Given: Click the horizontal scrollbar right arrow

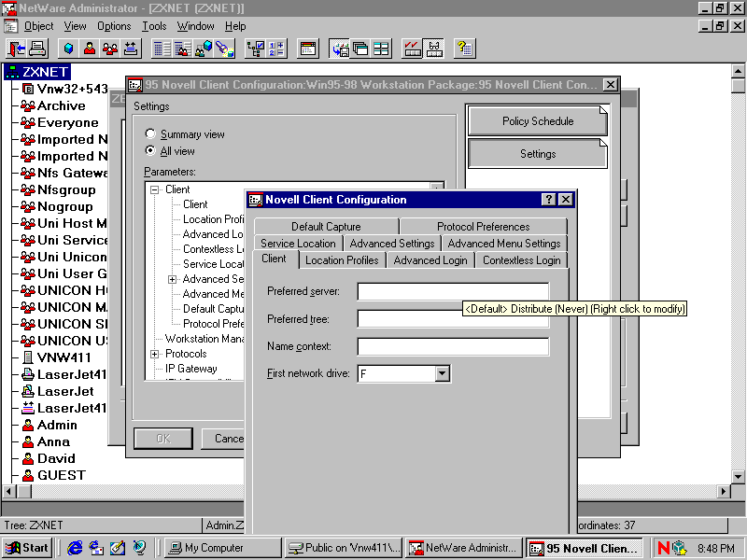Looking at the screenshot, I should 724,491.
